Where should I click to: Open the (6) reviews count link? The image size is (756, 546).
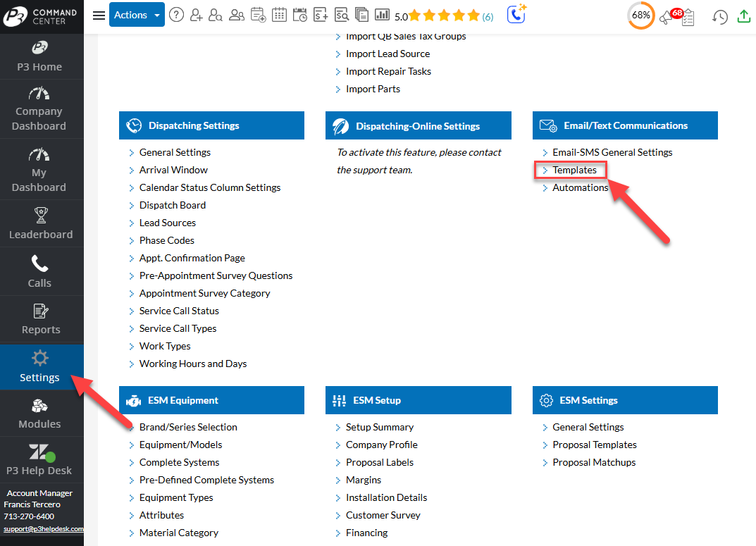488,17
